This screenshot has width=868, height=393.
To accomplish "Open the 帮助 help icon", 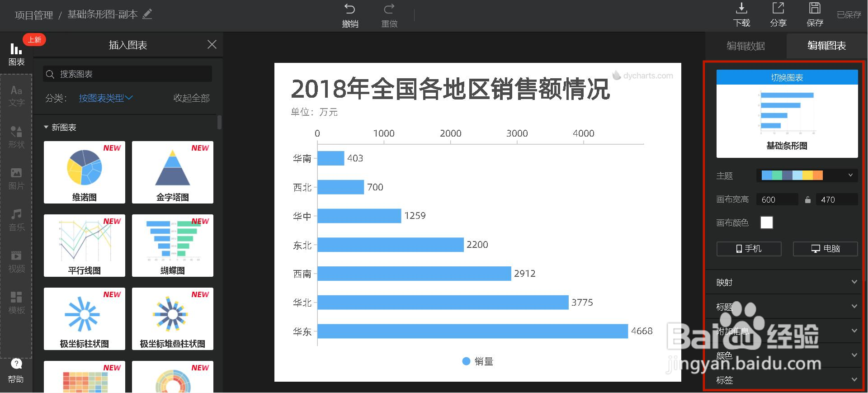I will [16, 364].
